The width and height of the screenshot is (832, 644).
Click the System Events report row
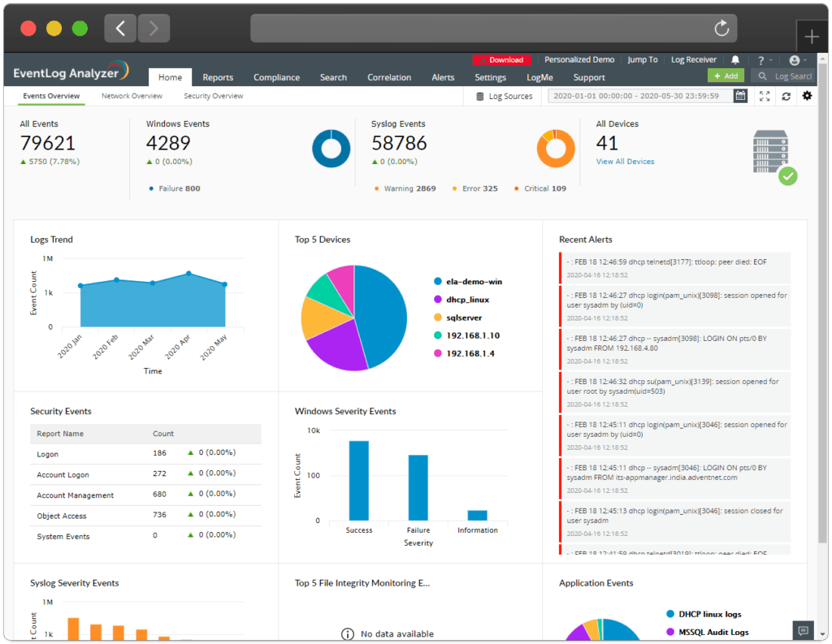coord(146,536)
